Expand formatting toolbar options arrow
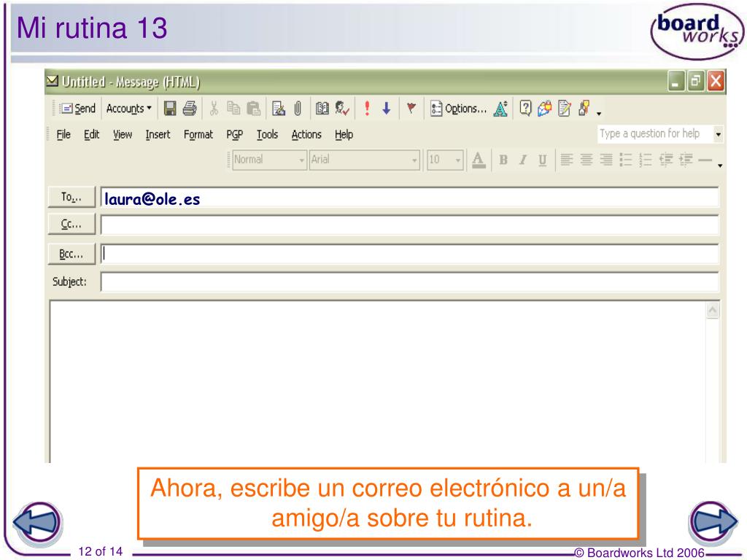The width and height of the screenshot is (747, 560). [720, 166]
